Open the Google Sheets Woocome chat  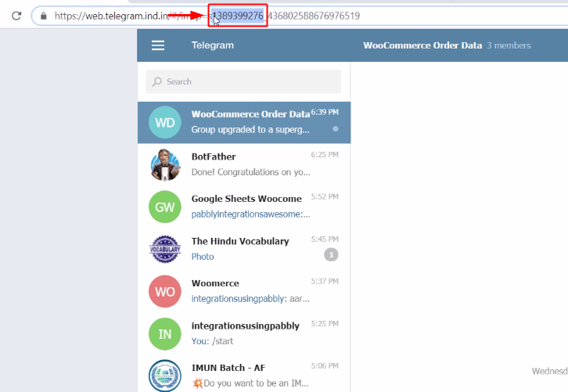tap(244, 207)
